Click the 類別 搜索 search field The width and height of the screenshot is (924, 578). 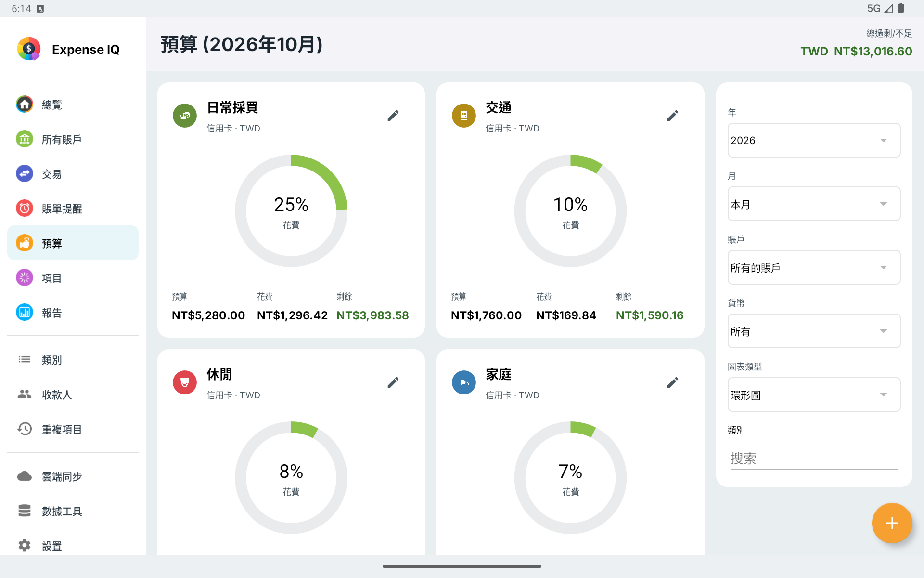[x=814, y=458]
